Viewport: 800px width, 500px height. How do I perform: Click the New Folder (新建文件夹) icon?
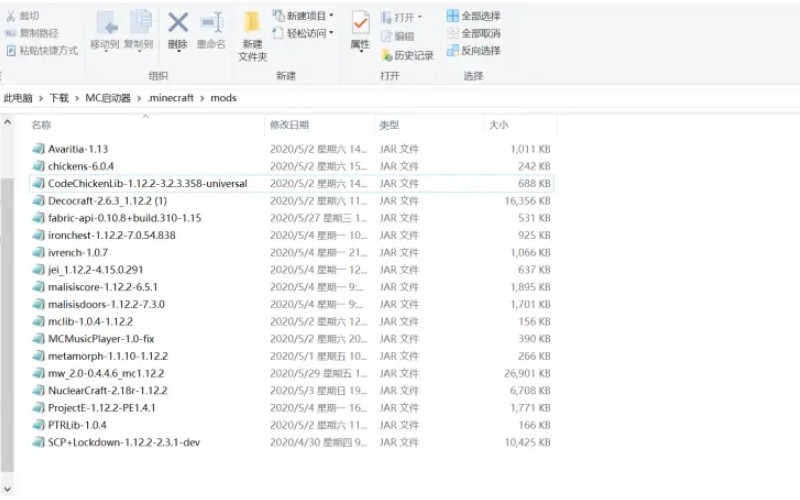(x=252, y=36)
